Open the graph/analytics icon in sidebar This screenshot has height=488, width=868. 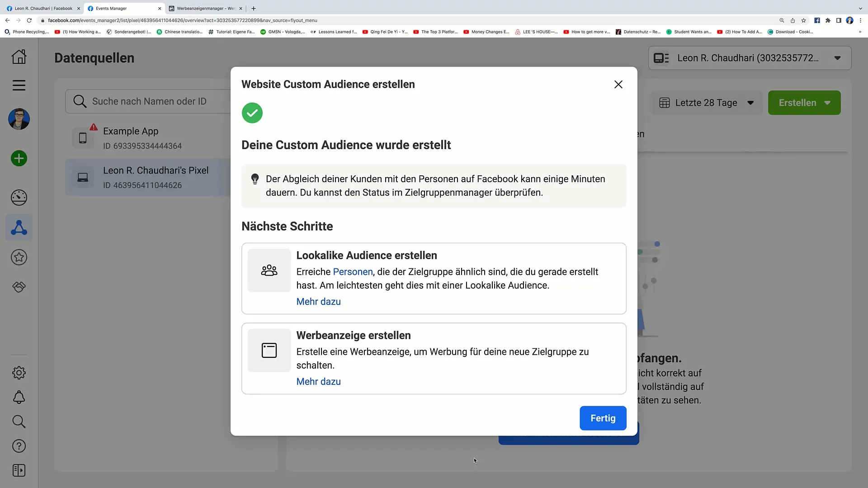(19, 197)
